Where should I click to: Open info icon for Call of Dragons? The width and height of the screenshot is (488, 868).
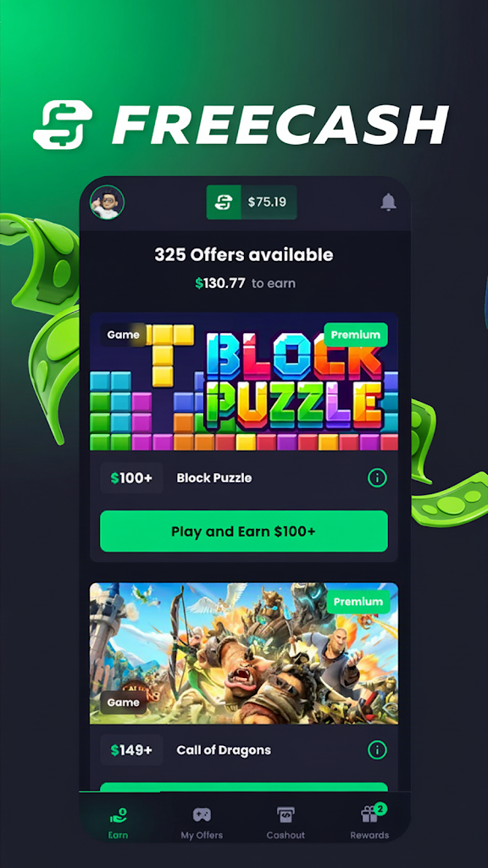(377, 750)
